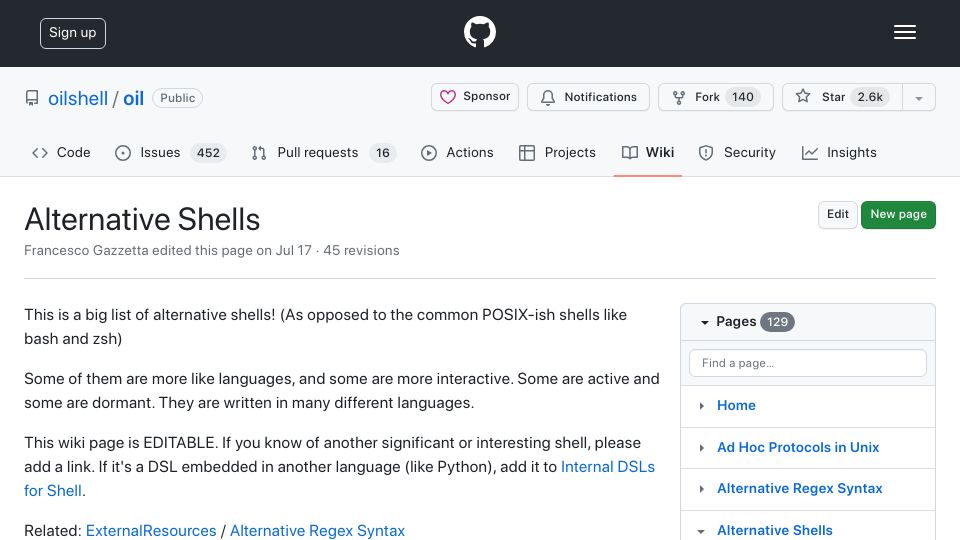
Task: Open the hamburger navigation menu
Action: tap(904, 32)
